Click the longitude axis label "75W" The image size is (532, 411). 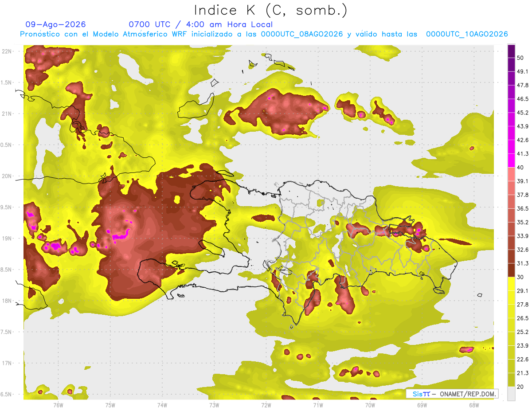[110, 406]
